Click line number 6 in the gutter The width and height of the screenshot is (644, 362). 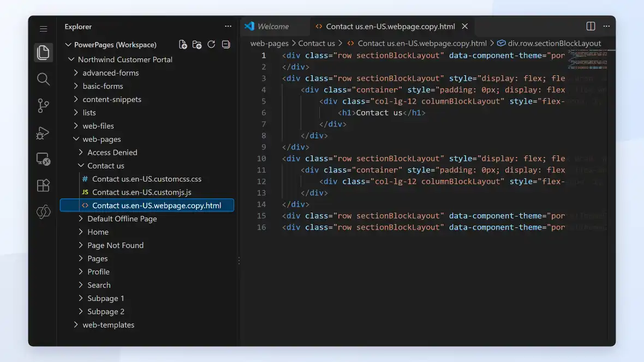point(264,113)
